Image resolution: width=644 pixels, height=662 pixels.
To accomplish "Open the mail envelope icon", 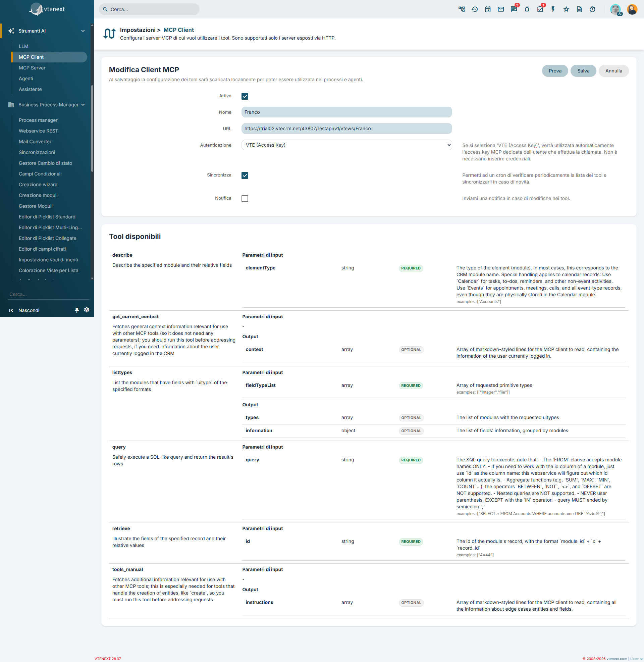I will 501,9.
